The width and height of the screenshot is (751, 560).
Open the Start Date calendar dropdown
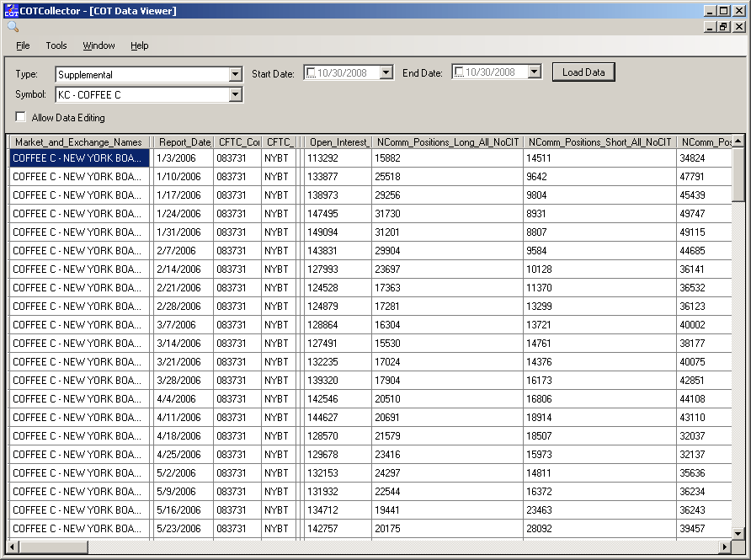386,72
